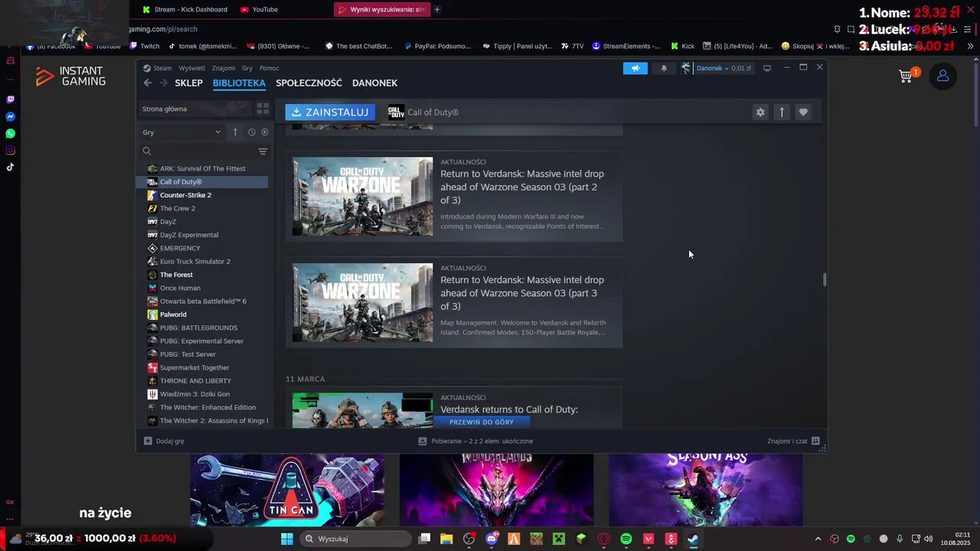The height and width of the screenshot is (551, 980).
Task: Open the Stream - Kick Dashboard tab
Action: pyautogui.click(x=185, y=9)
